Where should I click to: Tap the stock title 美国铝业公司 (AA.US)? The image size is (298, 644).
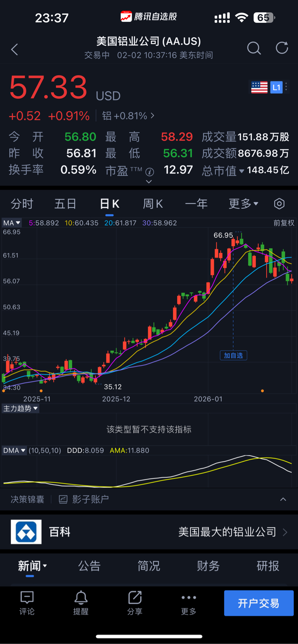(x=149, y=41)
